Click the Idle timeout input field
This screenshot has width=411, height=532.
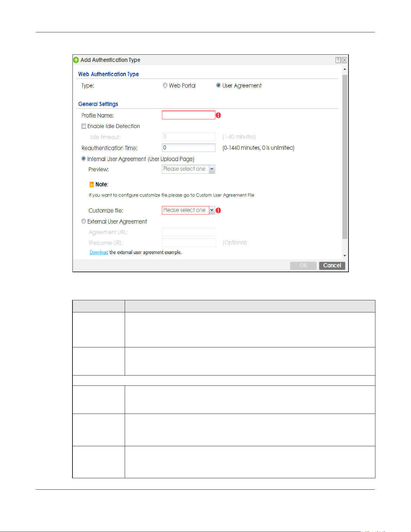pos(188,137)
